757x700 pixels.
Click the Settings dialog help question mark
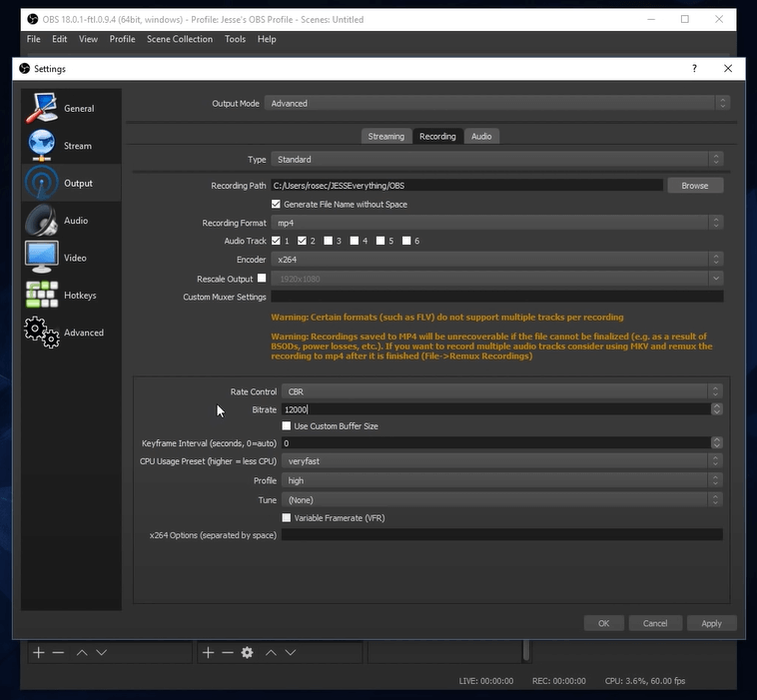[694, 68]
